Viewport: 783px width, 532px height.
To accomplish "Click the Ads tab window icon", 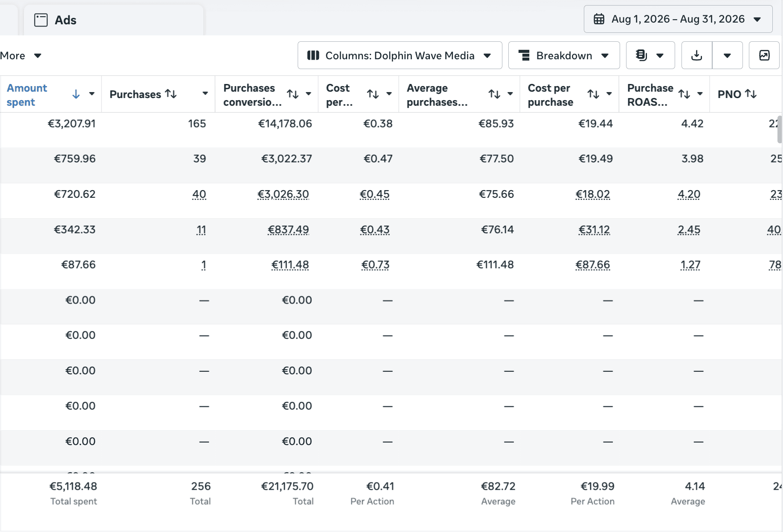I will (41, 20).
